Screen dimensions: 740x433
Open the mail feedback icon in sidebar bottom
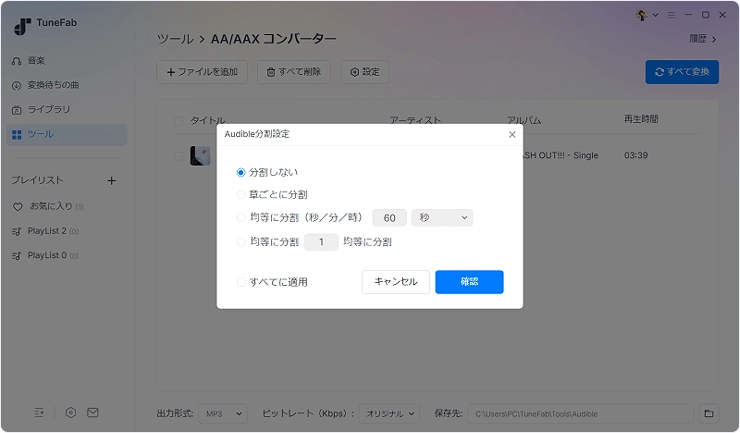[x=92, y=413]
